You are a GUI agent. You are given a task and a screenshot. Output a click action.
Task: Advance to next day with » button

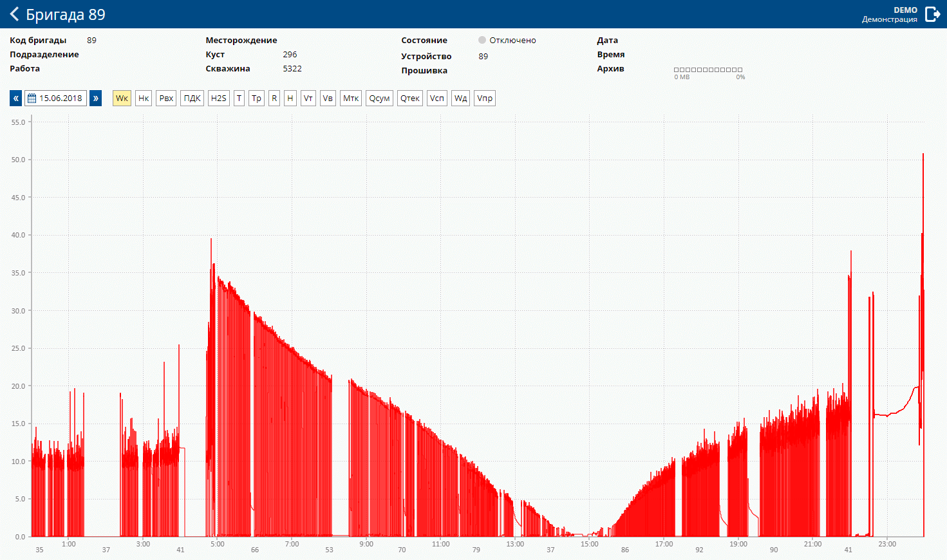[95, 98]
